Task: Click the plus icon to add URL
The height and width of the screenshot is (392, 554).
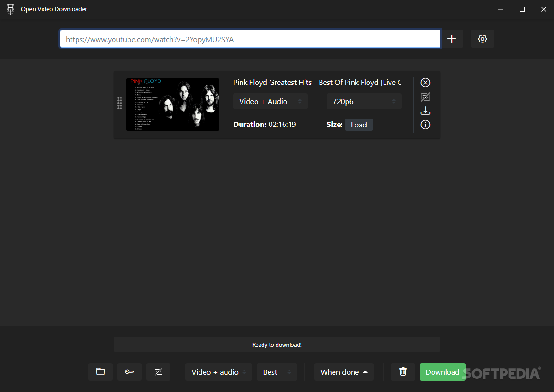Action: (452, 39)
